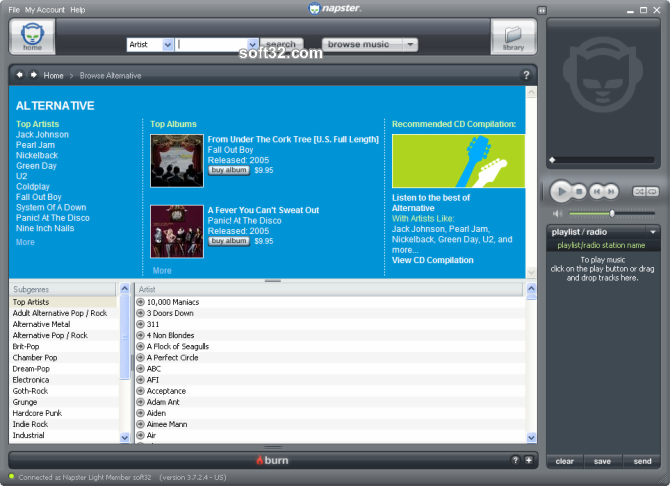Open File menu

coord(14,9)
